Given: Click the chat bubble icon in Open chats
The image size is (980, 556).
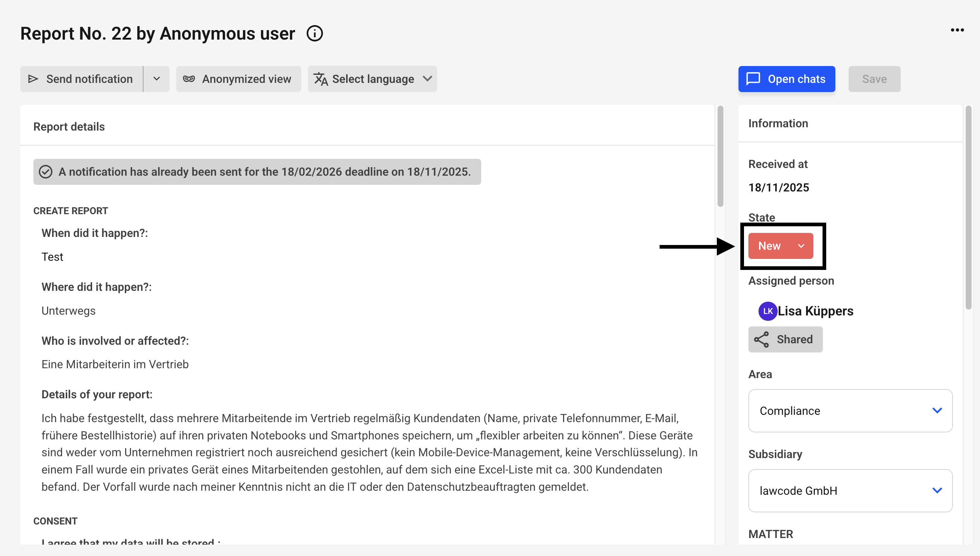Looking at the screenshot, I should click(753, 79).
